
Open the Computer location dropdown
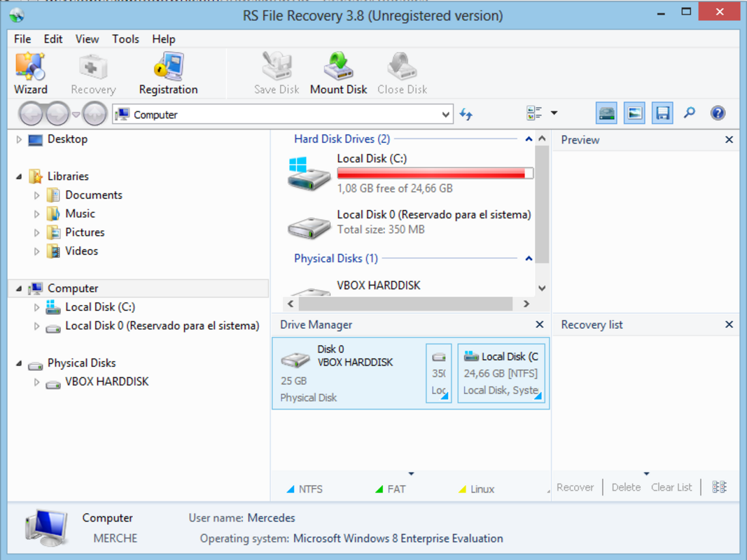coord(445,115)
